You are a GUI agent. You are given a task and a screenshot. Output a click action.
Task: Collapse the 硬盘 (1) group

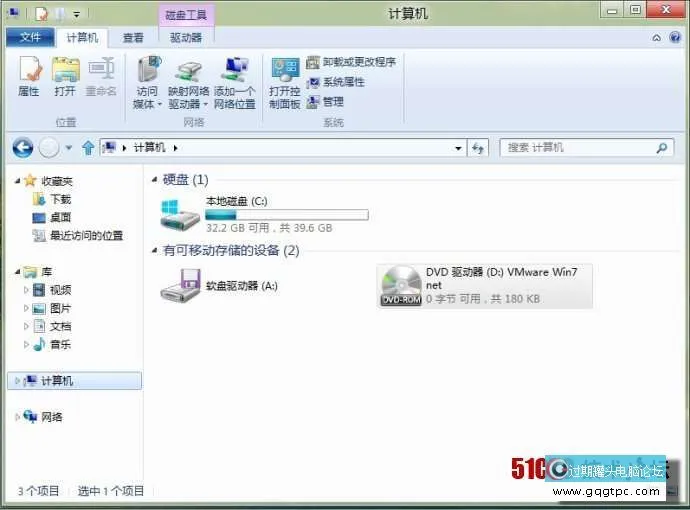coord(154,179)
